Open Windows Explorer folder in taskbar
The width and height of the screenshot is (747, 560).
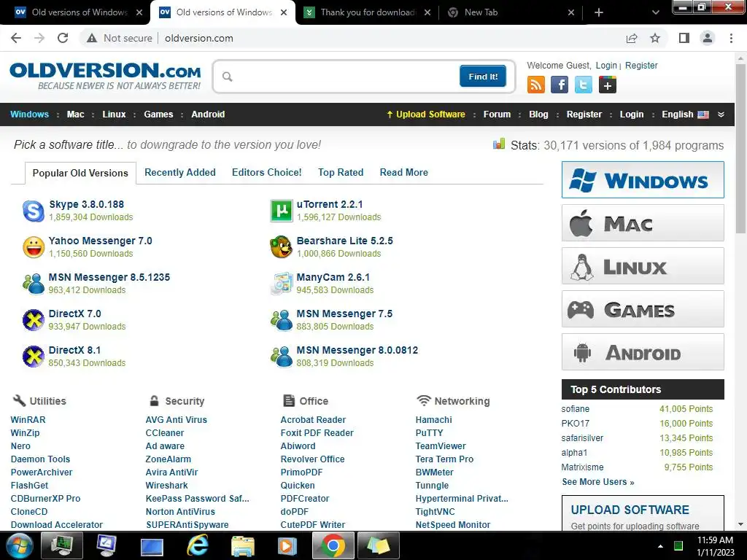pyautogui.click(x=242, y=545)
